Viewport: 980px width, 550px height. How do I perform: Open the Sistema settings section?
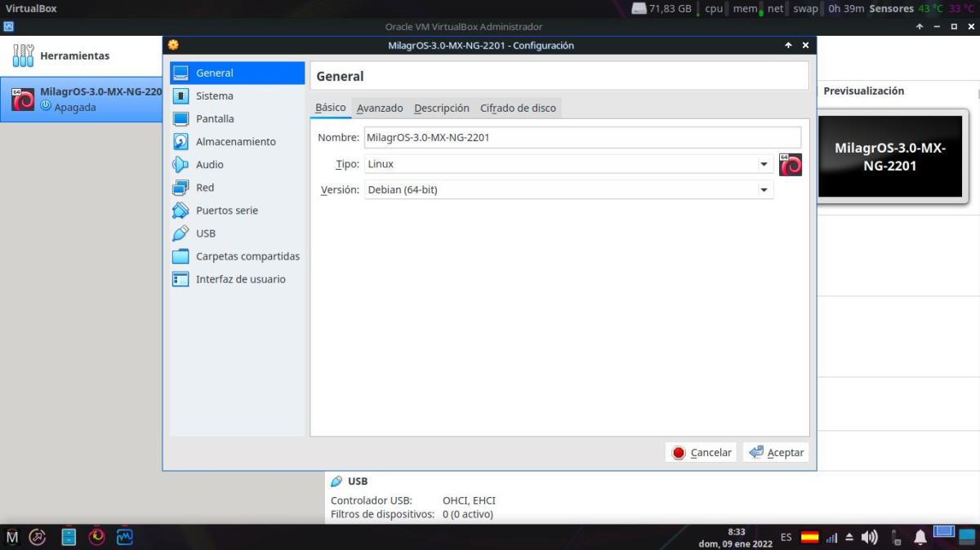214,95
